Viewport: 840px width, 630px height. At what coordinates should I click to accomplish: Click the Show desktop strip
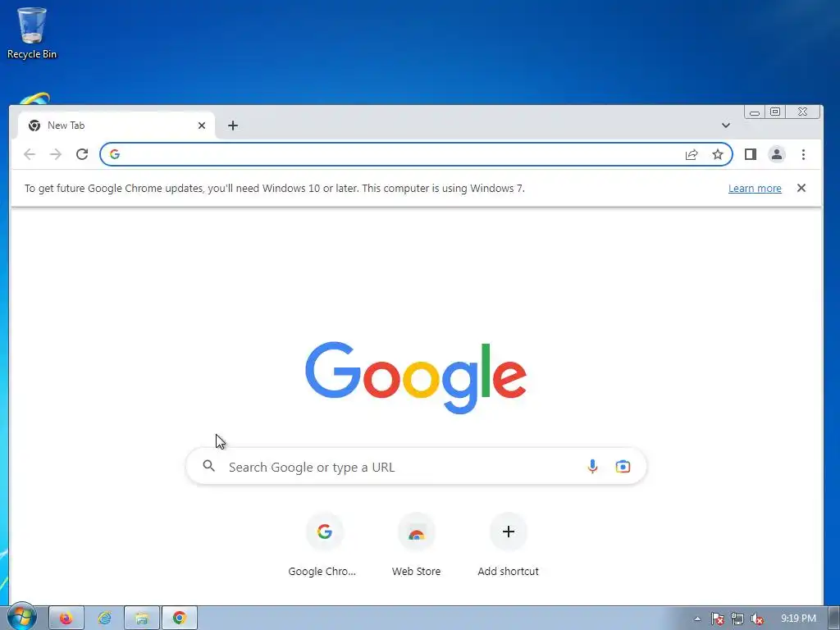point(833,619)
